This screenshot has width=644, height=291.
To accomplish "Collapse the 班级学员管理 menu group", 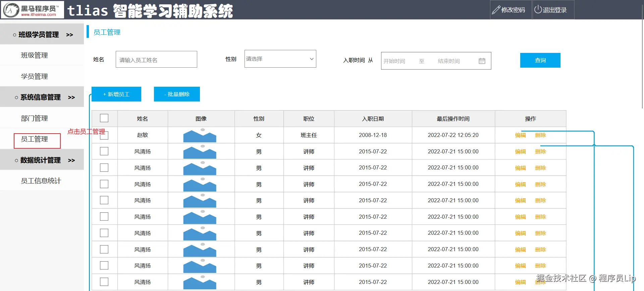I will 42,34.
